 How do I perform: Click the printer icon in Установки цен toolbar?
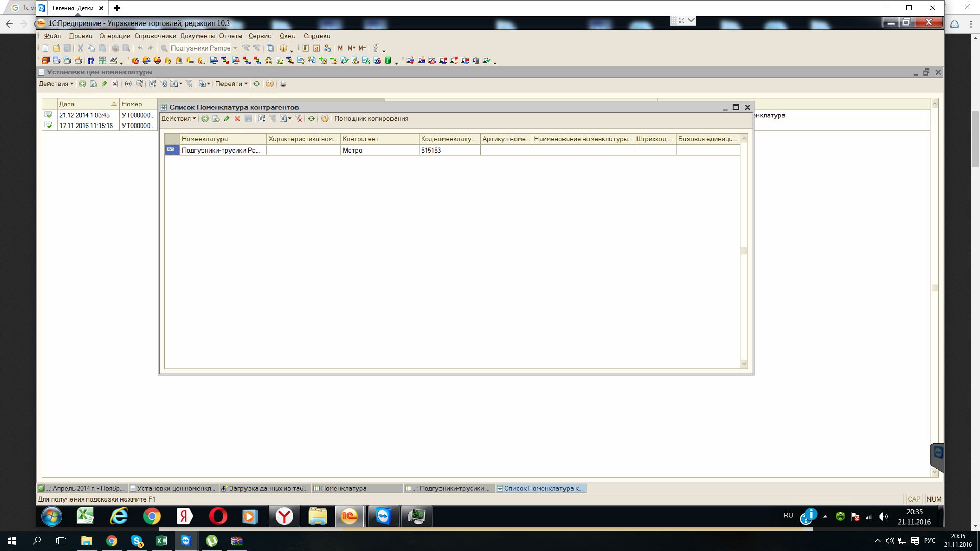click(283, 84)
